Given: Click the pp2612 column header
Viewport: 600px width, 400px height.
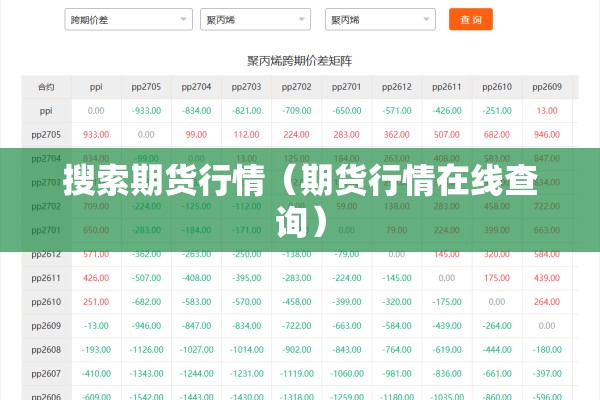Looking at the screenshot, I should tap(397, 87).
